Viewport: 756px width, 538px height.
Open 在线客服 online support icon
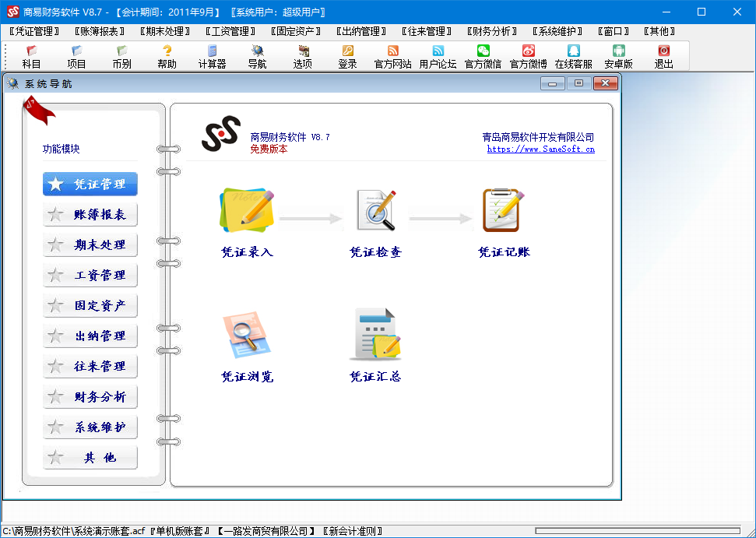tap(573, 56)
